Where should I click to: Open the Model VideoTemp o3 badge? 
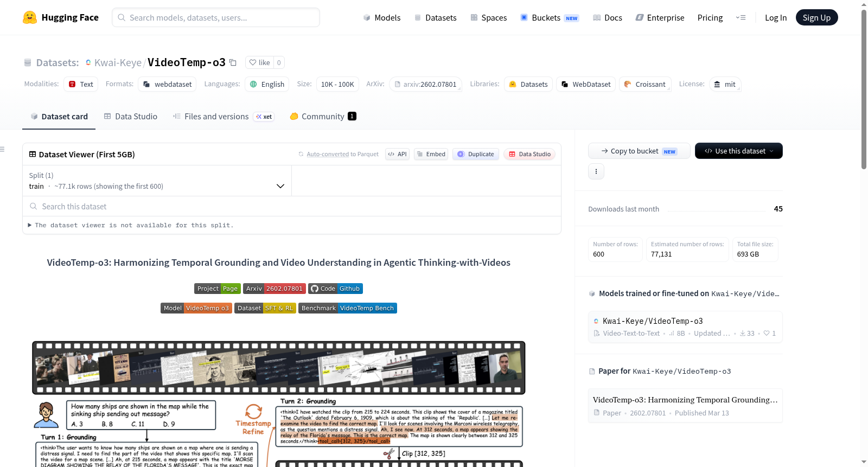[x=196, y=308]
